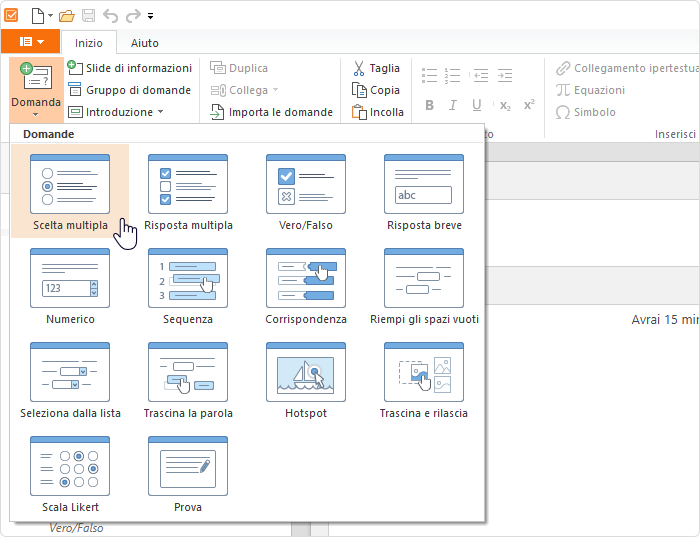
Task: Click Slide di informazioni
Action: [129, 68]
